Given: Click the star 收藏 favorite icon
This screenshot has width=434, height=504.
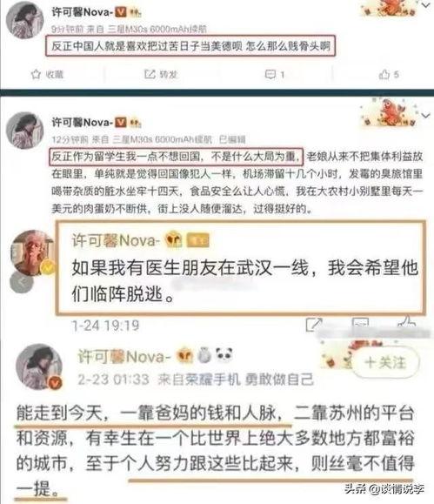Looking at the screenshot, I should coord(36,75).
